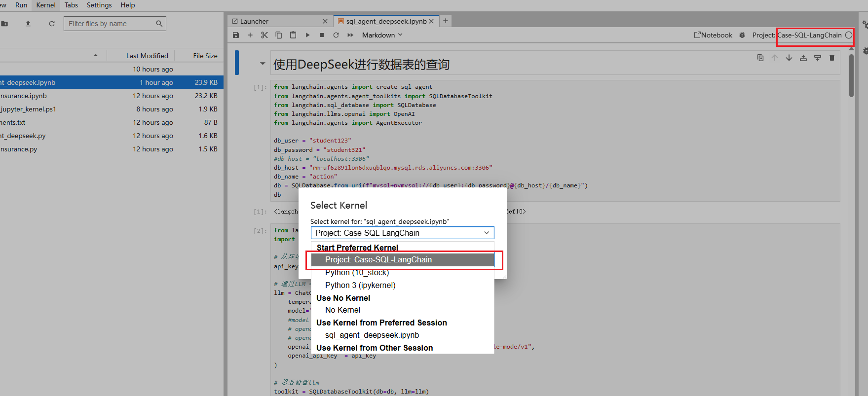Open the Help menu
Image resolution: width=868 pixels, height=396 pixels.
(128, 5)
